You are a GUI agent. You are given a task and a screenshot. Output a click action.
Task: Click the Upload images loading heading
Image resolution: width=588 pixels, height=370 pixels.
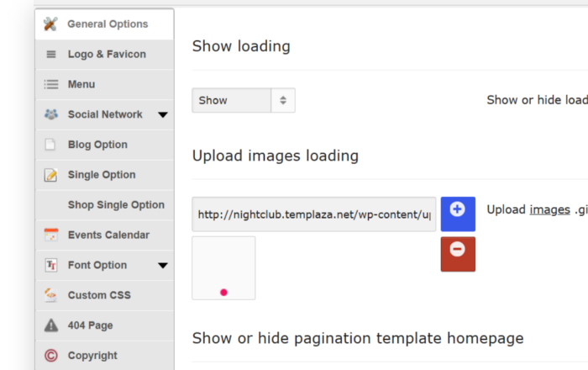tap(276, 156)
